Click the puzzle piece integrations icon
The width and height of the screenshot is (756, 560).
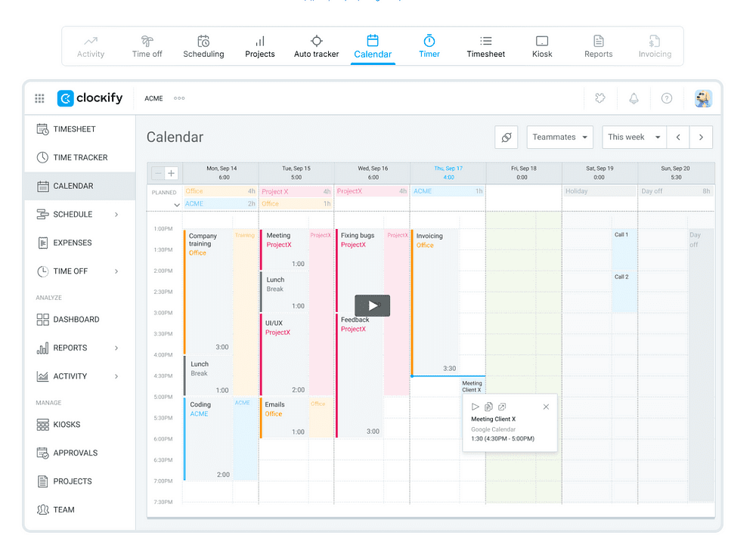coord(600,98)
